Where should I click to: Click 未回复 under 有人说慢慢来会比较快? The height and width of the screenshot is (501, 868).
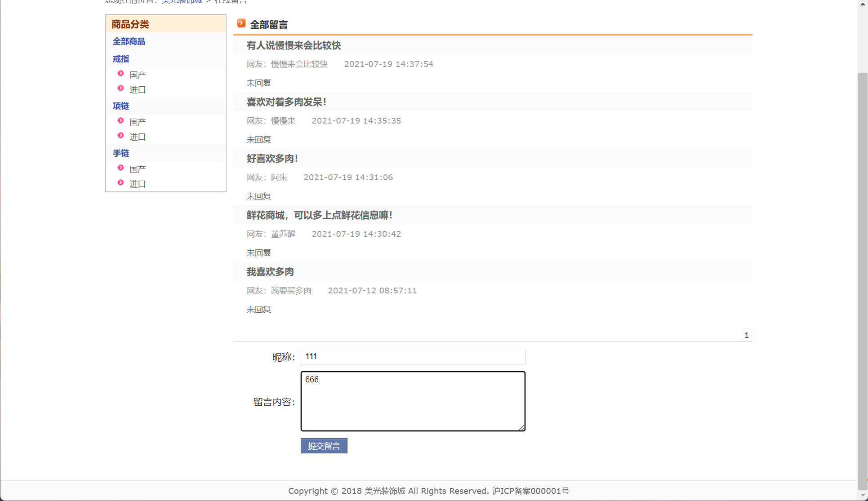point(258,83)
